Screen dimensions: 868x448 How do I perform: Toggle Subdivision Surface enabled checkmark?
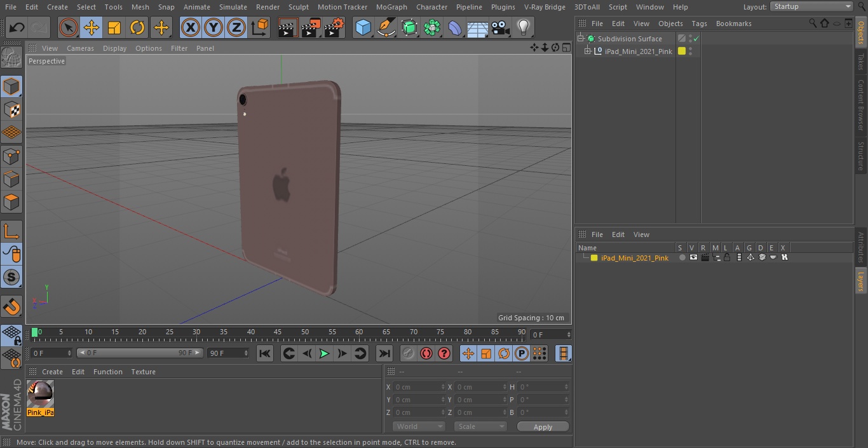(696, 39)
